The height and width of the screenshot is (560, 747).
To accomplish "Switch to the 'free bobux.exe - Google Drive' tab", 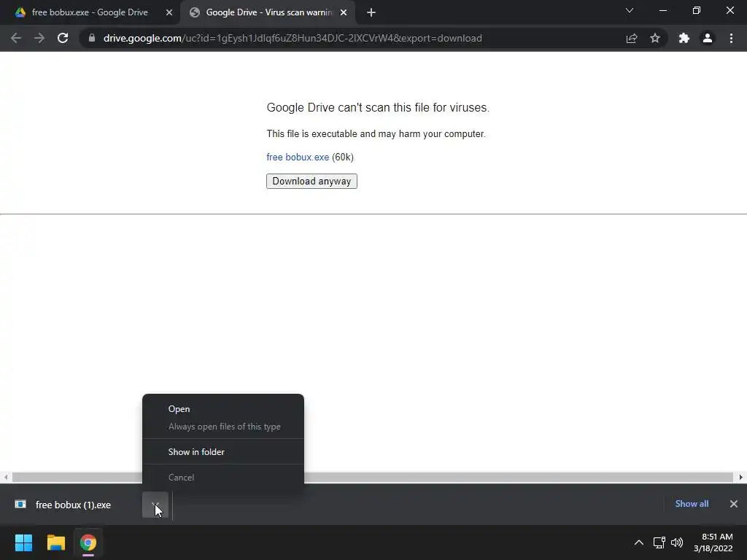I will point(90,12).
